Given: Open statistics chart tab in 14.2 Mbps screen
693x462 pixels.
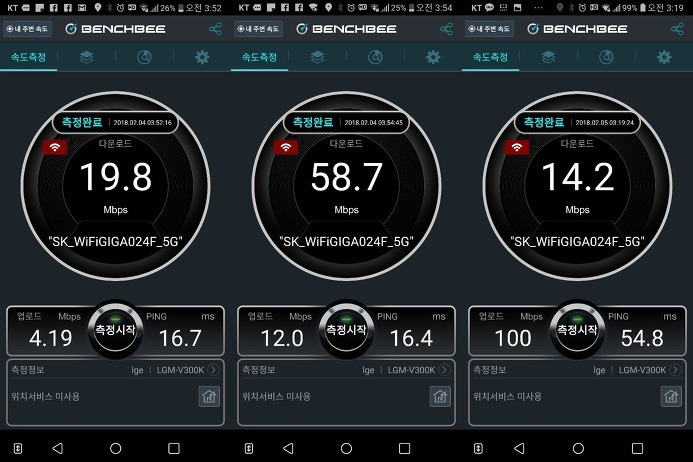Looking at the screenshot, I should pos(606,57).
